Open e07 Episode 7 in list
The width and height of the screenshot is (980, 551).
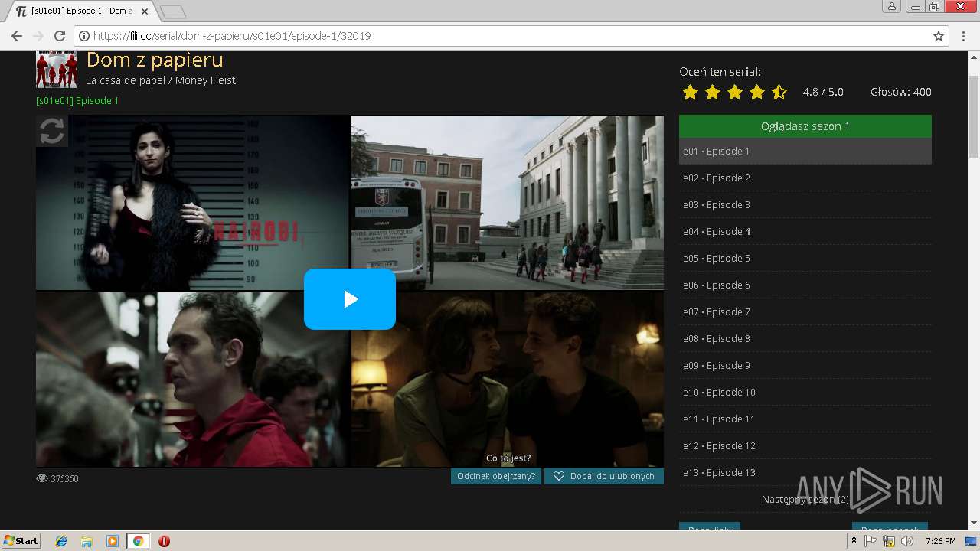[805, 311]
